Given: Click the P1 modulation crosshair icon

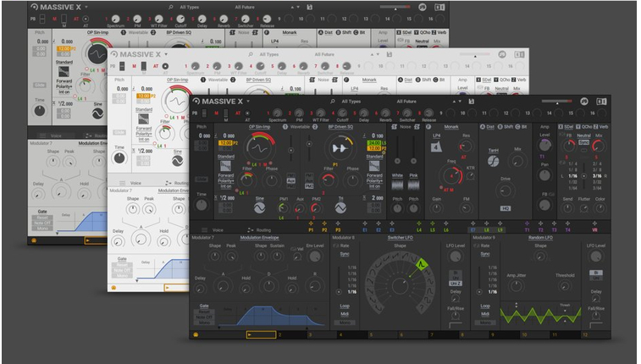Looking at the screenshot, I should pyautogui.click(x=311, y=223).
